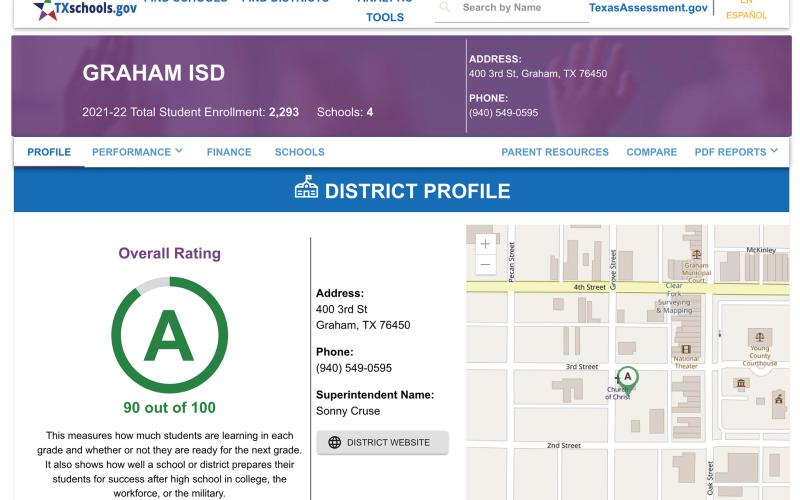Click the District Website button
Viewport: 800px width, 500px height.
coord(383,442)
